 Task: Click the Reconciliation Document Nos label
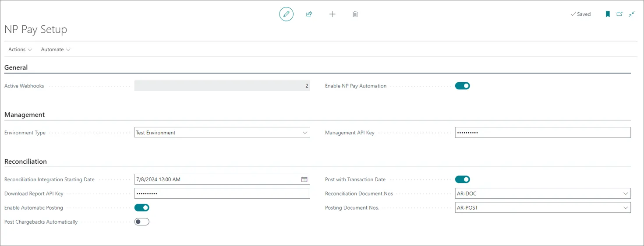pos(359,193)
